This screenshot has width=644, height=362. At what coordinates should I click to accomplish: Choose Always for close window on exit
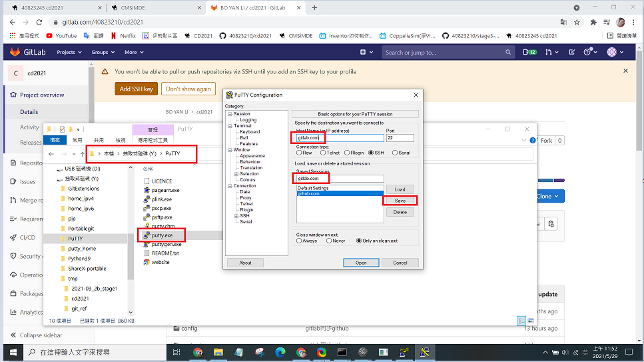tap(298, 241)
